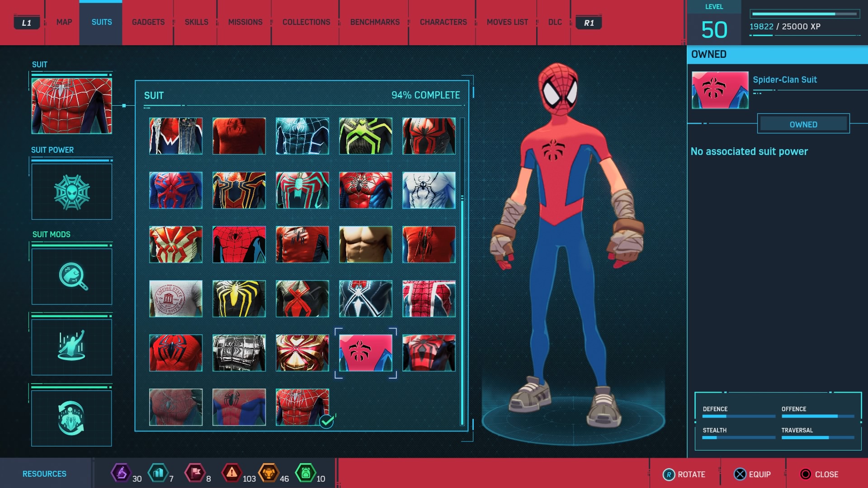The image size is (868, 488).
Task: Select the gold and red armor suit
Action: 302,353
